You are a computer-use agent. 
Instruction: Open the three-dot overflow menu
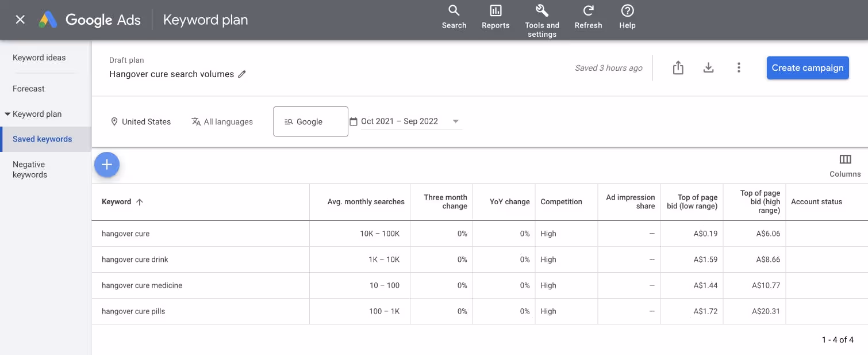(739, 67)
